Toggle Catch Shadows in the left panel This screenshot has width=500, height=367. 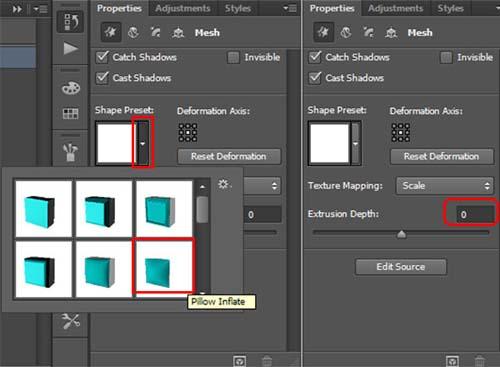(x=102, y=57)
